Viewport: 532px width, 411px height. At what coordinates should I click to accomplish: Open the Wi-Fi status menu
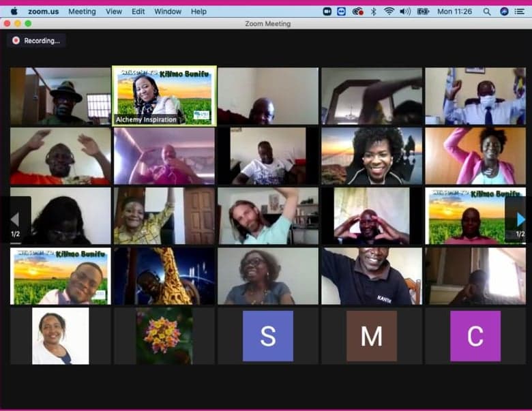389,12
